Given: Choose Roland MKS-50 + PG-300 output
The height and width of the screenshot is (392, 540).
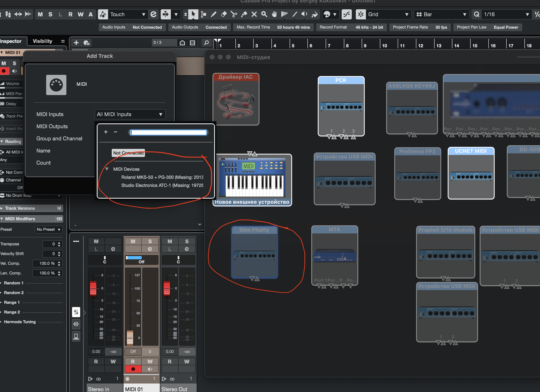Looking at the screenshot, I should coord(162,177).
